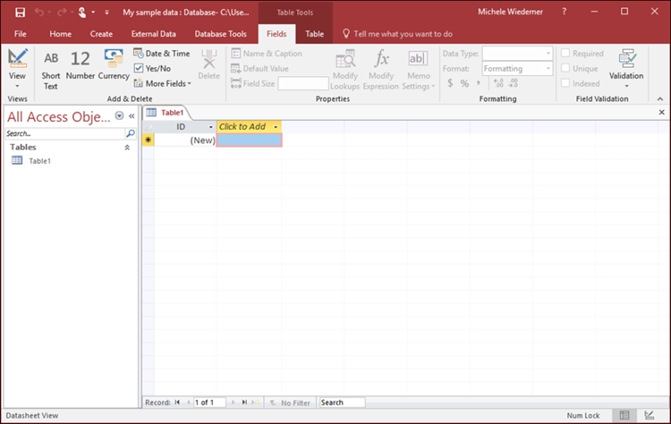
Task: Add a Yes/No field
Action: [x=152, y=68]
